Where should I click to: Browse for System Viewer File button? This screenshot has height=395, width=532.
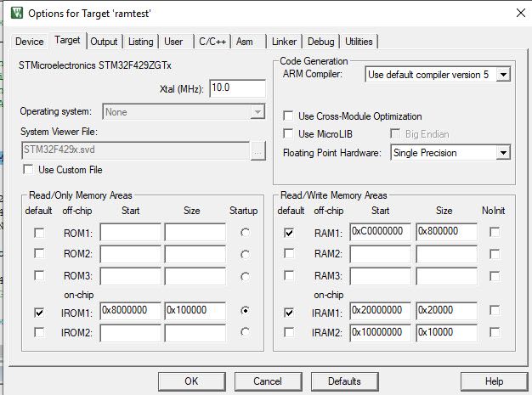[x=258, y=150]
